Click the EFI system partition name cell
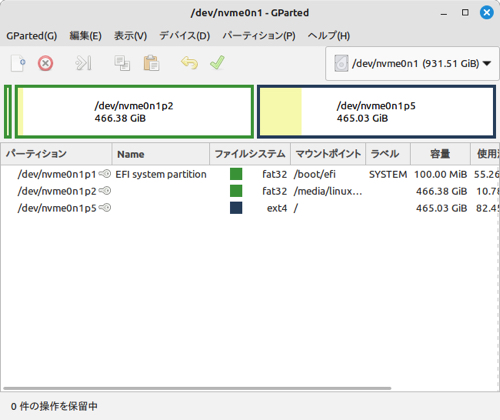This screenshot has width=500, height=420. pyautogui.click(x=161, y=174)
